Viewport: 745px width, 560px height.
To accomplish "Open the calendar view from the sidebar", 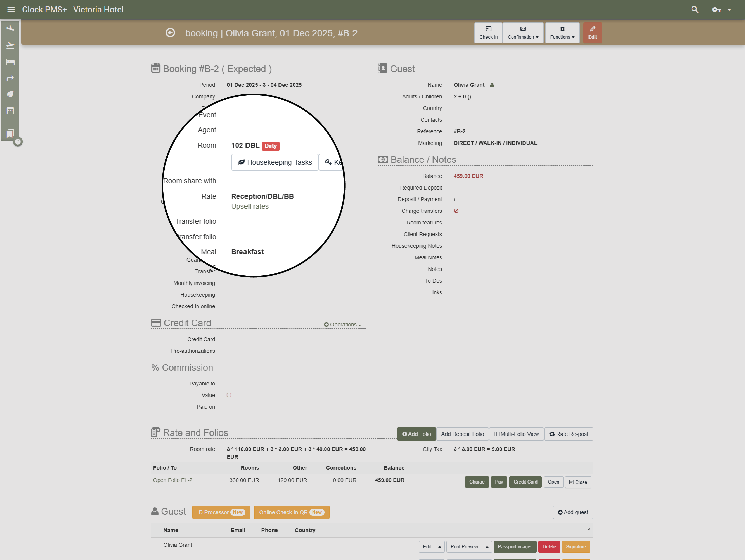I will tap(10, 110).
